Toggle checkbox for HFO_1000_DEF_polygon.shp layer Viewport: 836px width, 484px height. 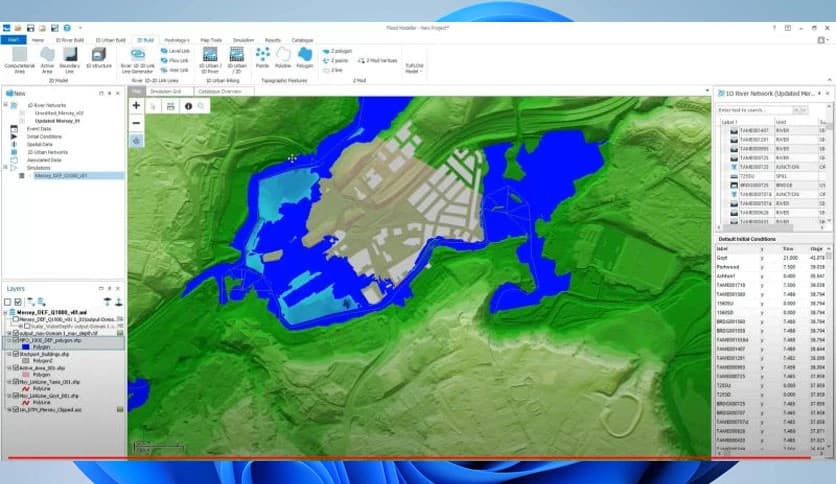[x=16, y=340]
